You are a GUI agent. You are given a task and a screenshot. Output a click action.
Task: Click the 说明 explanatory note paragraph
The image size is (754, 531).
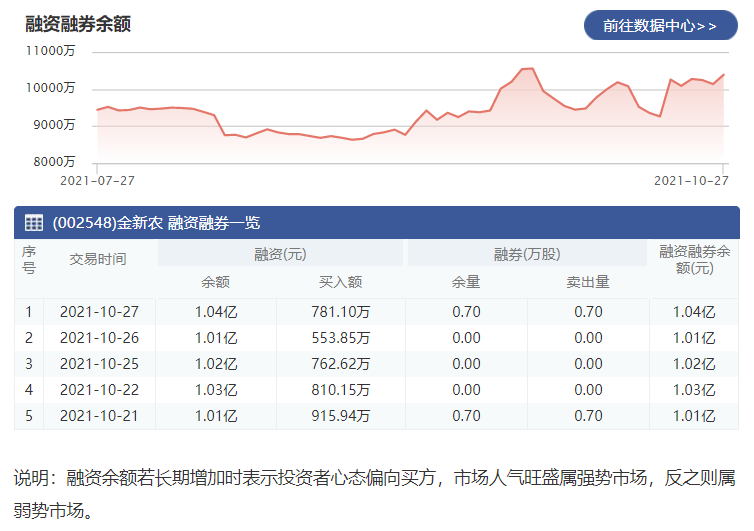374,493
